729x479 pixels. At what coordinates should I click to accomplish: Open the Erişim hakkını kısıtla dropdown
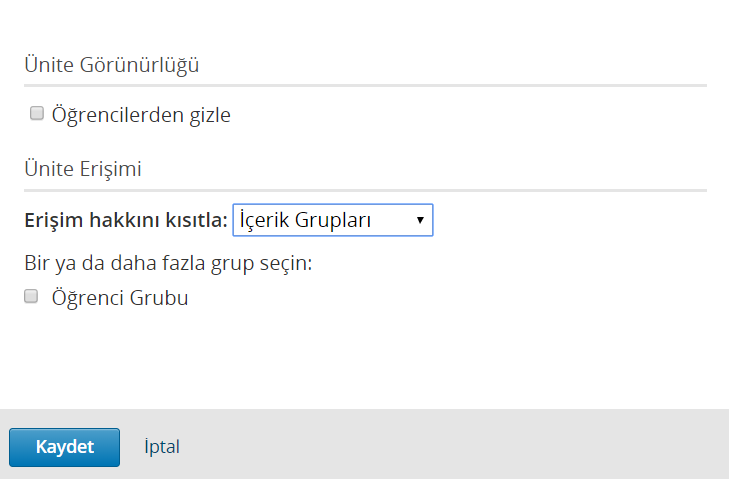333,220
